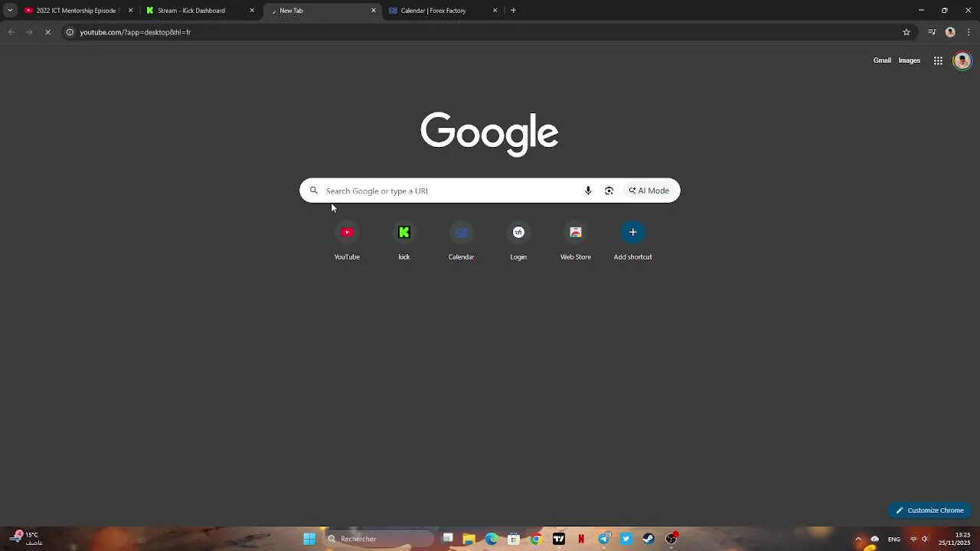Screen dimensions: 980x551
Task: Click the Customize Chrome button
Action: click(x=929, y=510)
